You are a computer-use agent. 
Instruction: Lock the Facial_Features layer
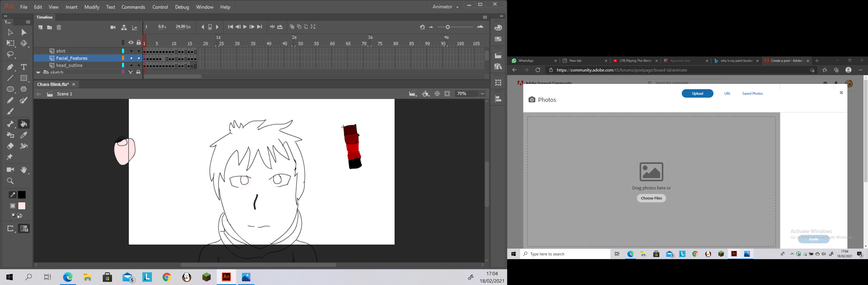[138, 58]
